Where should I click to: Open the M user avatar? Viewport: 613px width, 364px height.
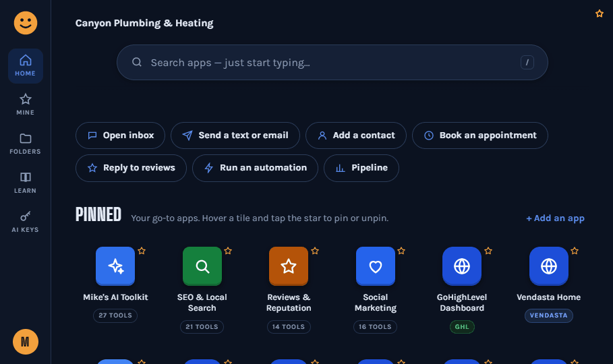point(26,342)
